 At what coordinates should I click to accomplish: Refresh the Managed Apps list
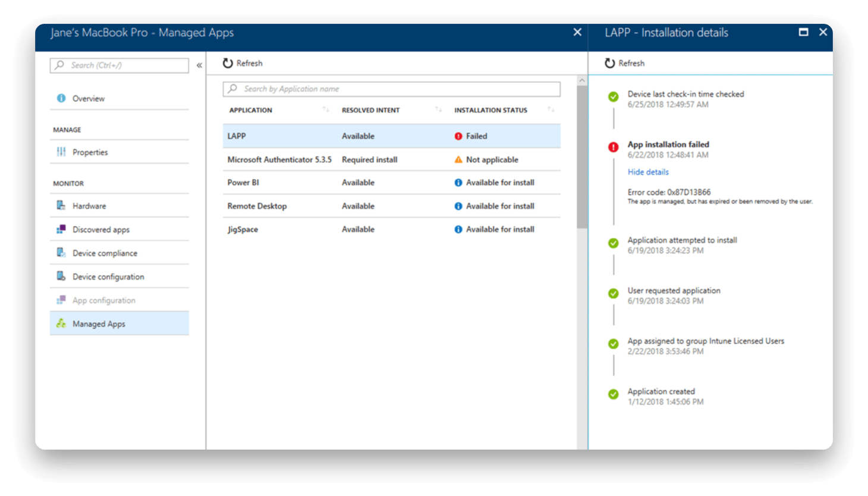click(x=243, y=63)
